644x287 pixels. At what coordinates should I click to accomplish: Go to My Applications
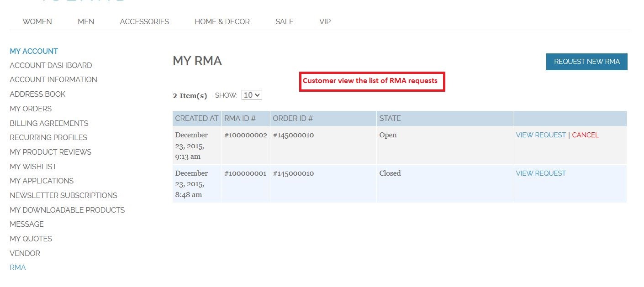tap(42, 181)
